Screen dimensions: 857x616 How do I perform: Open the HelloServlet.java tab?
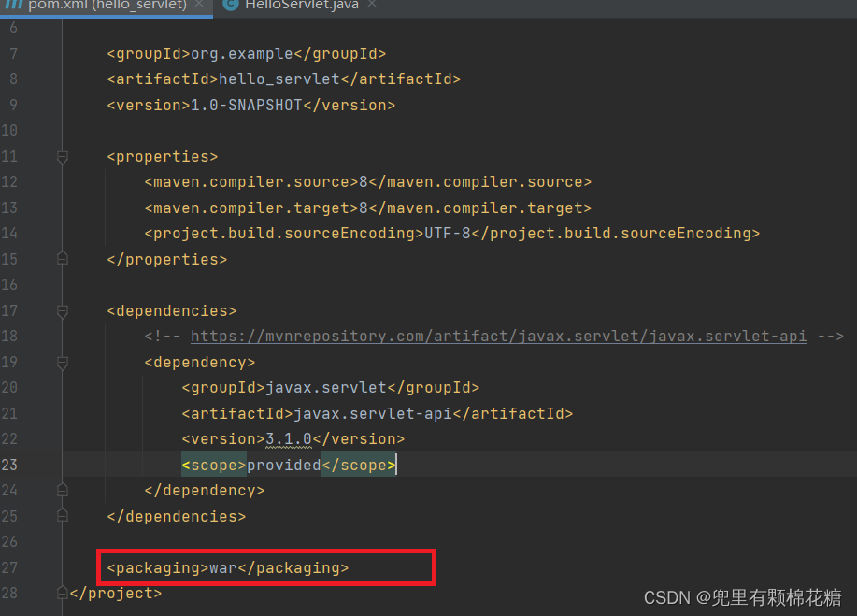[x=301, y=6]
